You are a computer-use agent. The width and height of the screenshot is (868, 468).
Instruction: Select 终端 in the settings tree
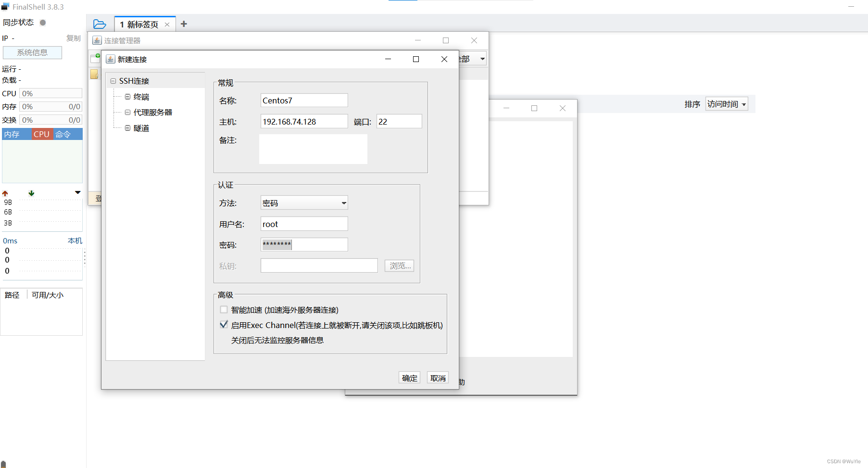tap(141, 97)
